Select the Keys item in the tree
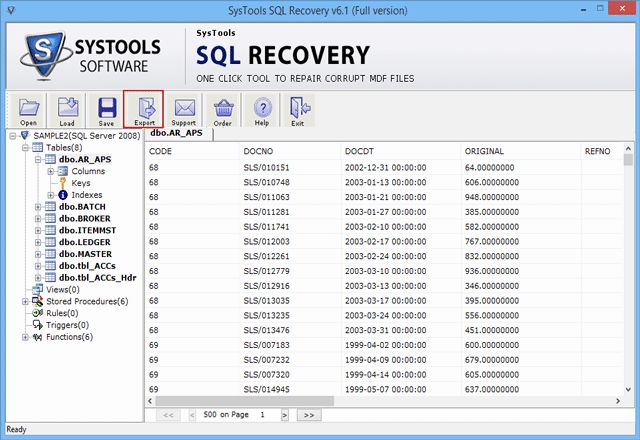Screen dimensions: 640x440 point(81,183)
